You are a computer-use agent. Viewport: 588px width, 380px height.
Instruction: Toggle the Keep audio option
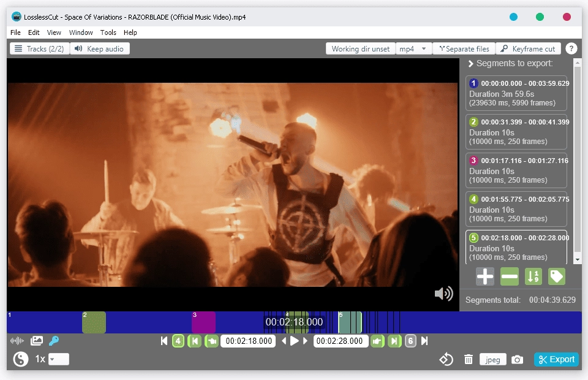click(100, 49)
